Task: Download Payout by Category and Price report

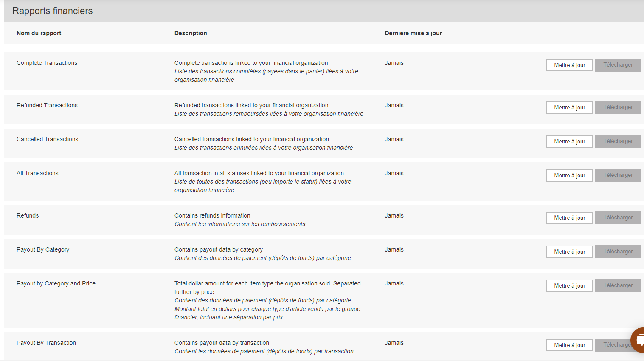Action: tap(618, 285)
